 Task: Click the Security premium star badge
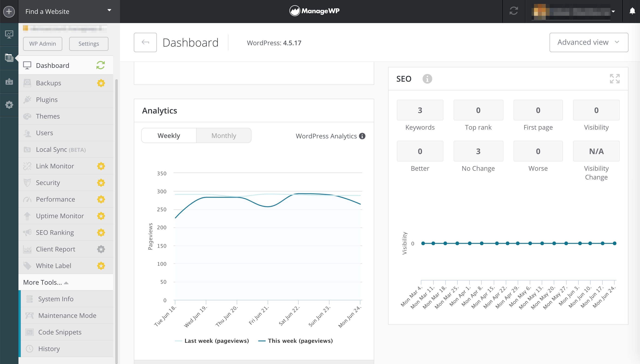coord(101,183)
